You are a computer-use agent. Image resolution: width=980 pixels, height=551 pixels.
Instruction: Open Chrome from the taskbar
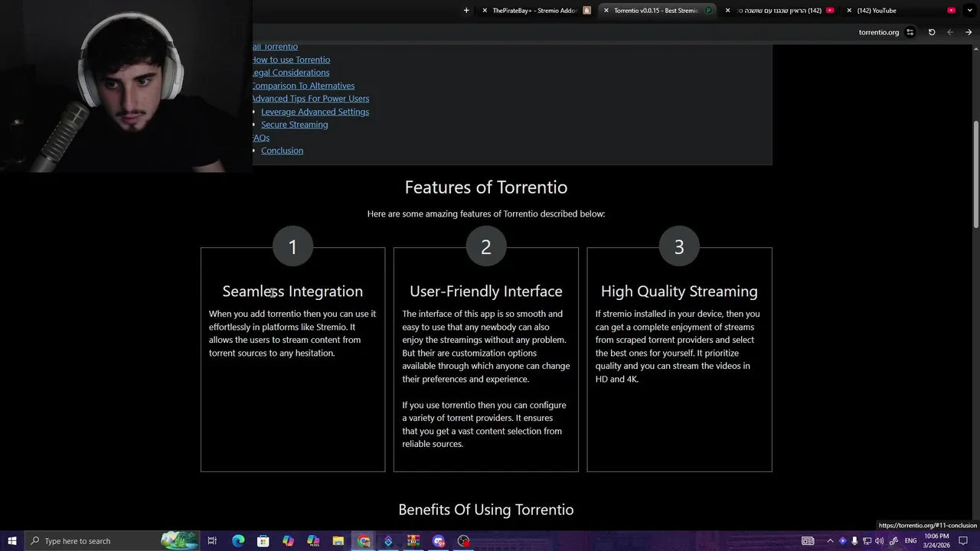[x=364, y=541]
